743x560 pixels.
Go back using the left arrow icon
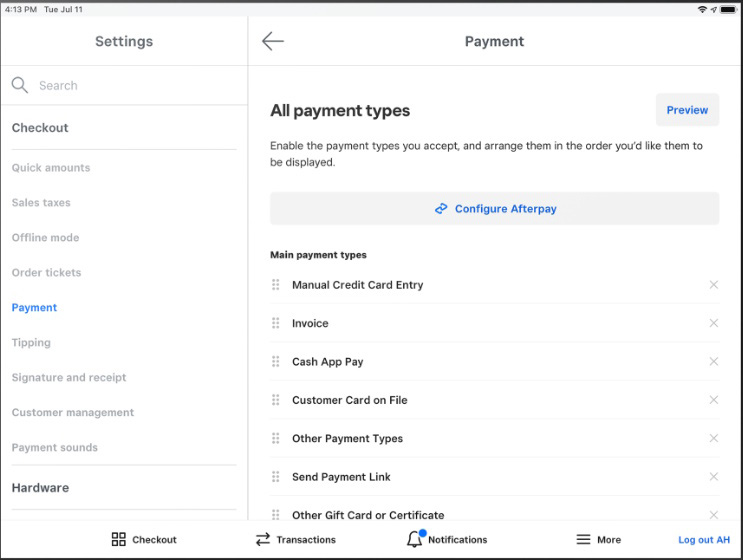pos(273,41)
